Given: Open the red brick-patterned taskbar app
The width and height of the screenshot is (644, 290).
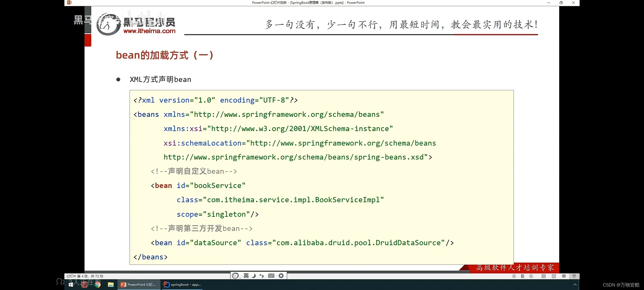Looking at the screenshot, I should coord(85,284).
